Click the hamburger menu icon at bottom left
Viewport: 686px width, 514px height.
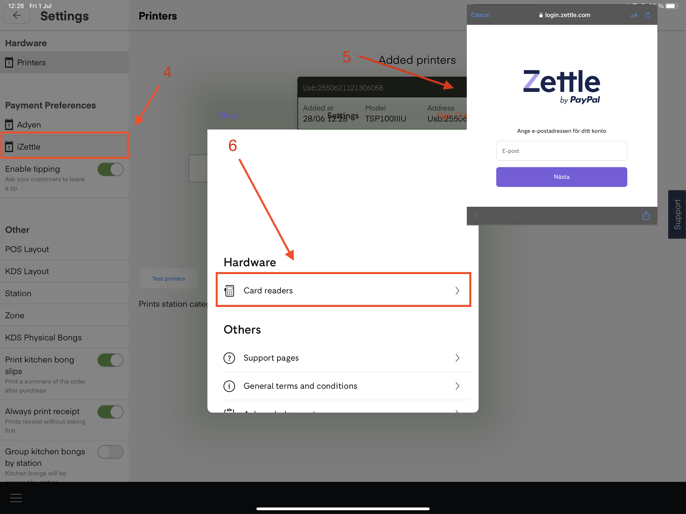click(x=16, y=497)
